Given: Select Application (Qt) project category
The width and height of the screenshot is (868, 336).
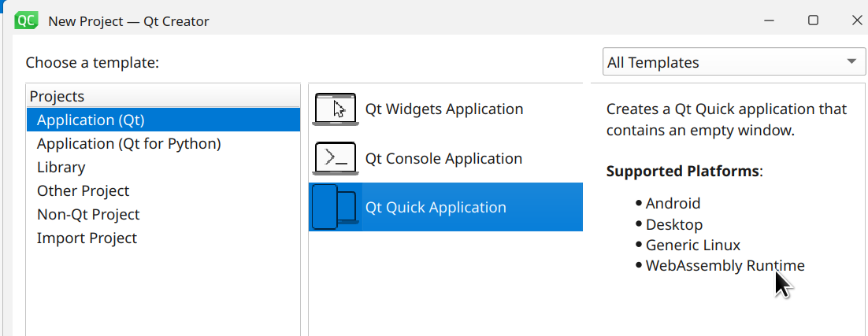Looking at the screenshot, I should (x=91, y=120).
